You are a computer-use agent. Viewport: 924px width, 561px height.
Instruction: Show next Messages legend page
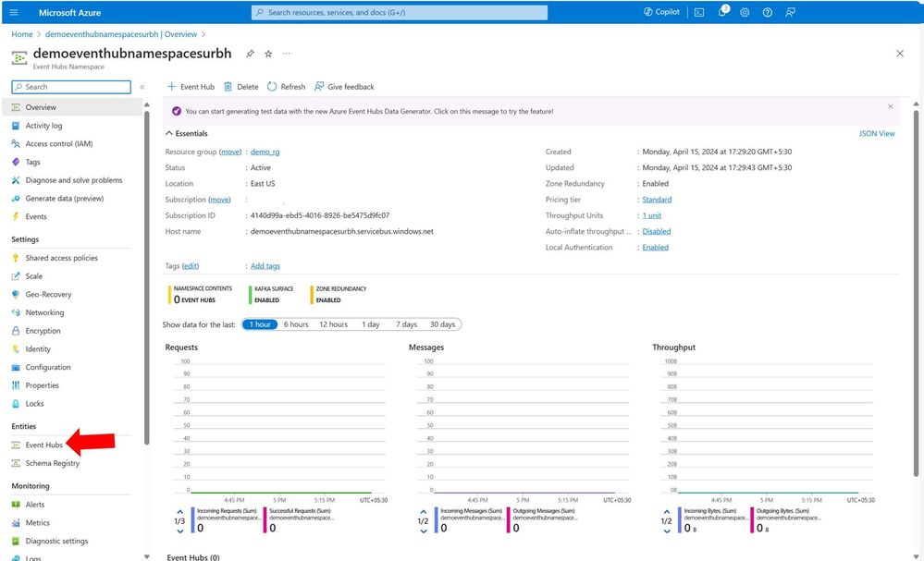coord(423,531)
